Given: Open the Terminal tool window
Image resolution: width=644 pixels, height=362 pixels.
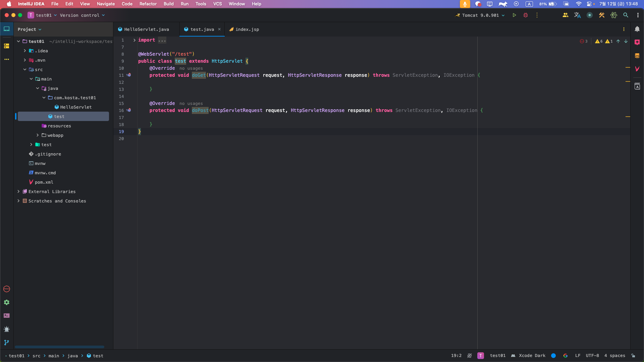Looking at the screenshot, I should 7,316.
